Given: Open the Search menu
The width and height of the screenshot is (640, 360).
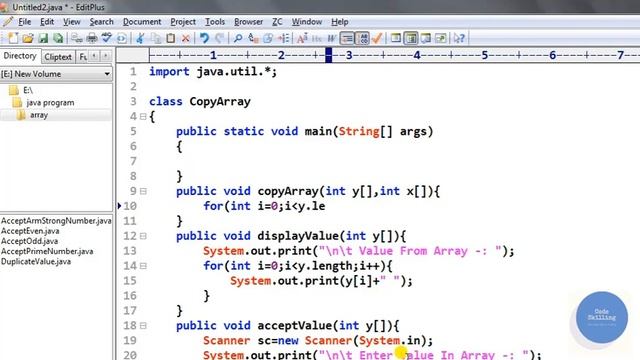Looking at the screenshot, I should (101, 22).
